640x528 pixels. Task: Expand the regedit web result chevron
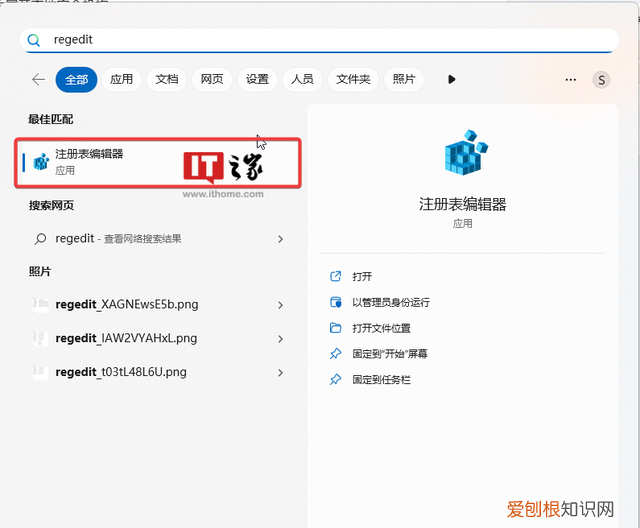tap(280, 239)
